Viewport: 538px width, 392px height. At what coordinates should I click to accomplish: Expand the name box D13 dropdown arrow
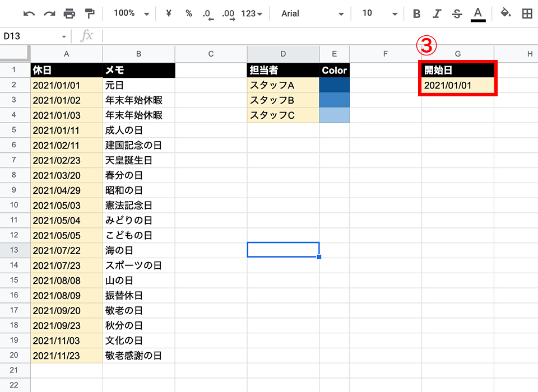[64, 36]
